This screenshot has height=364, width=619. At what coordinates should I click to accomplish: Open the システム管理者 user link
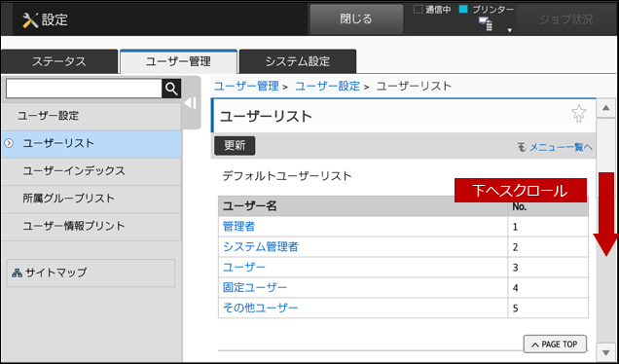261,247
